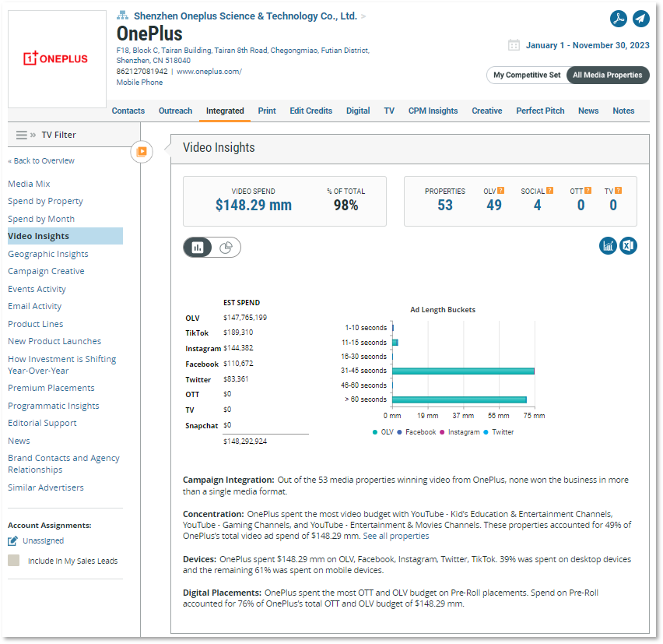The height and width of the screenshot is (644, 663).
Task: Open the TV Filter hamburger menu icon
Action: click(21, 135)
